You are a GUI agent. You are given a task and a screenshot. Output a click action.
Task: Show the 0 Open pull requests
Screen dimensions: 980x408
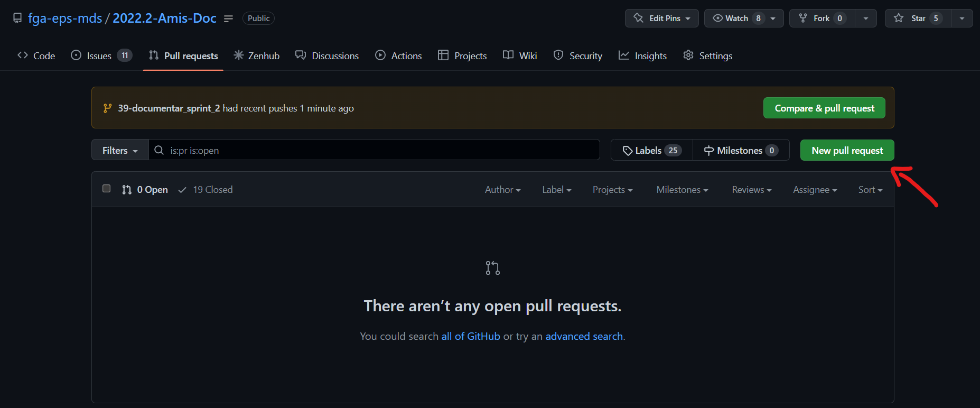(145, 189)
